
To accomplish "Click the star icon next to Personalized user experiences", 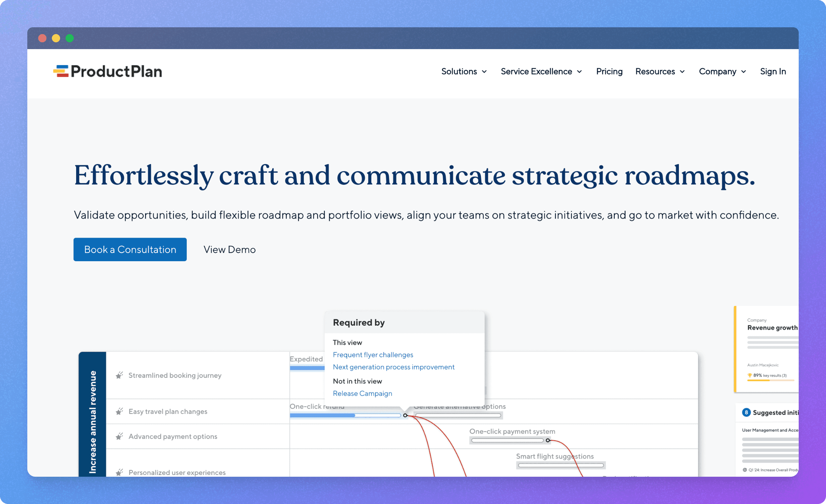I will 119,472.
